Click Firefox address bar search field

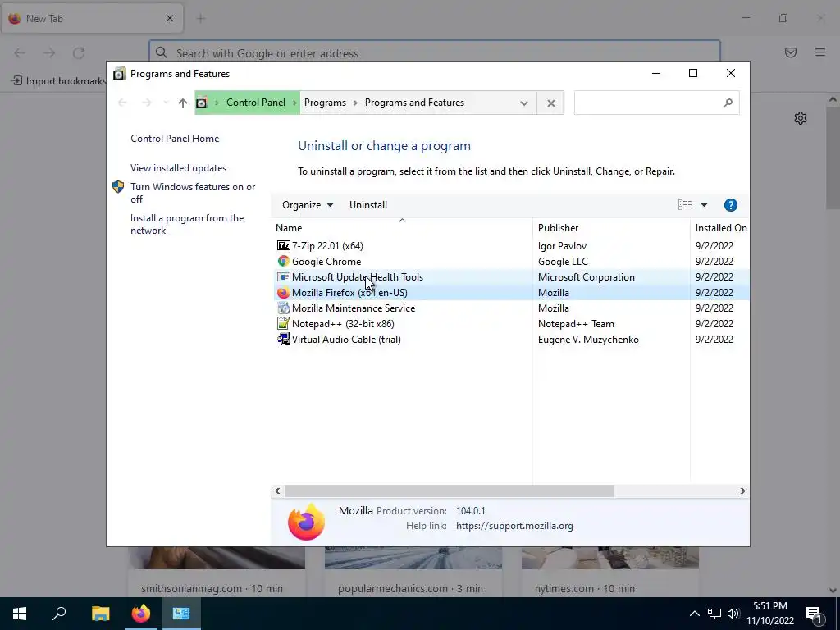coord(435,53)
